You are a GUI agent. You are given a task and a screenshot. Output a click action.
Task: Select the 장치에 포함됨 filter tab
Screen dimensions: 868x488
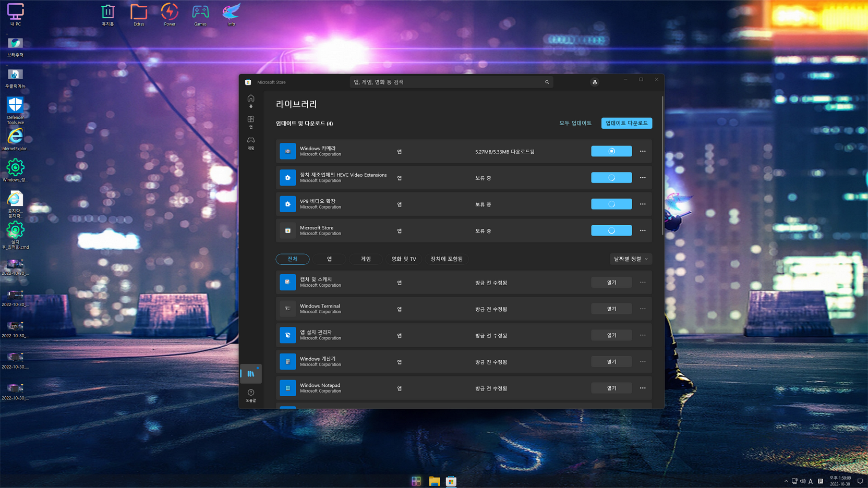click(x=447, y=259)
